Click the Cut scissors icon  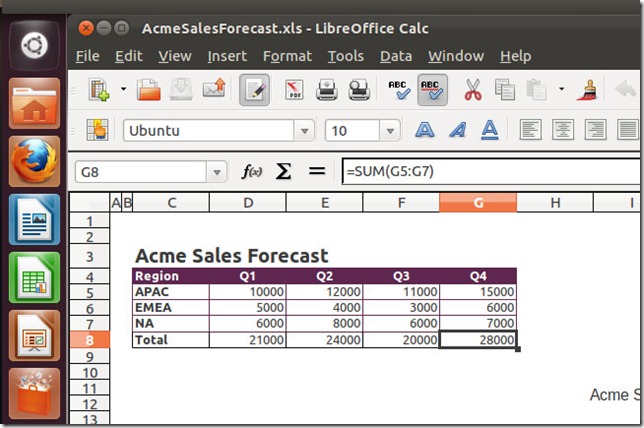[473, 90]
